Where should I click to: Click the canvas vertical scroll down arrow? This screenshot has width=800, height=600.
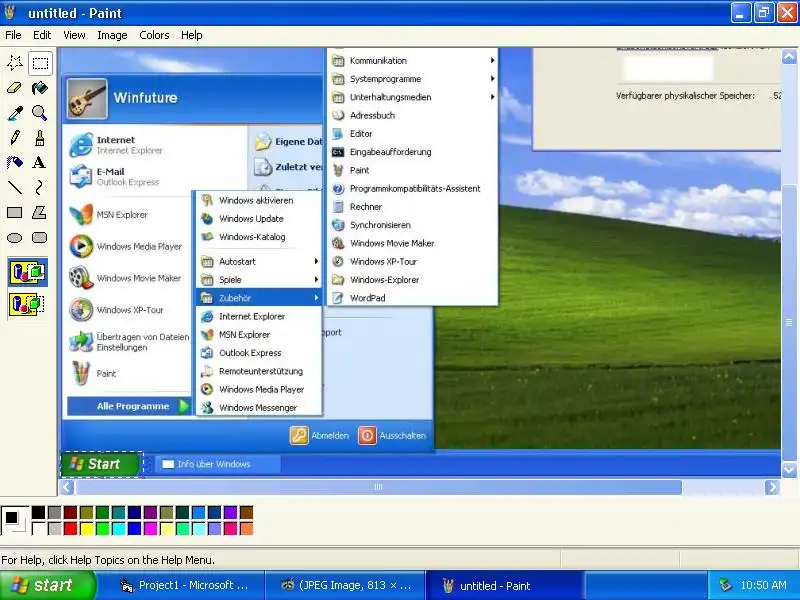(x=789, y=470)
